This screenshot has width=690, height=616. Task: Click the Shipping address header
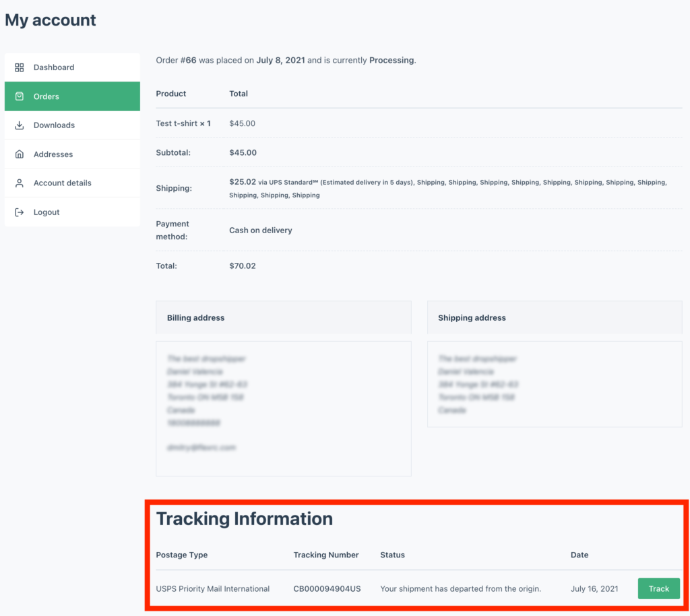point(472,317)
